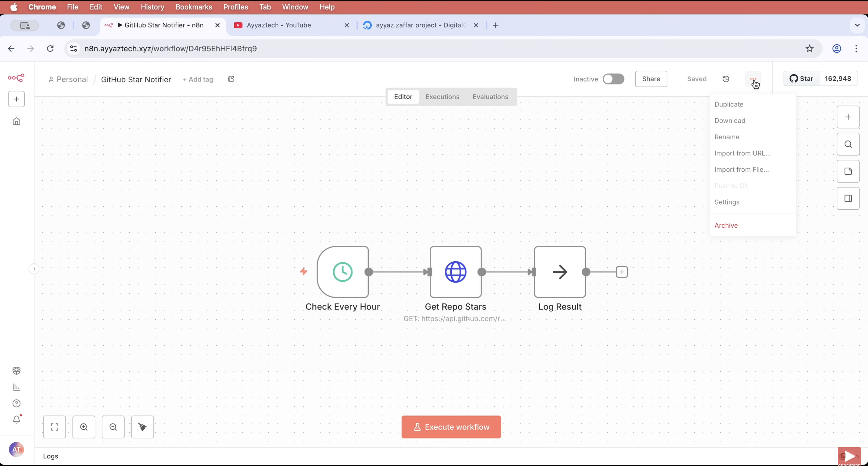This screenshot has height=466, width=868.
Task: Switch to the Executions tab
Action: tap(442, 97)
